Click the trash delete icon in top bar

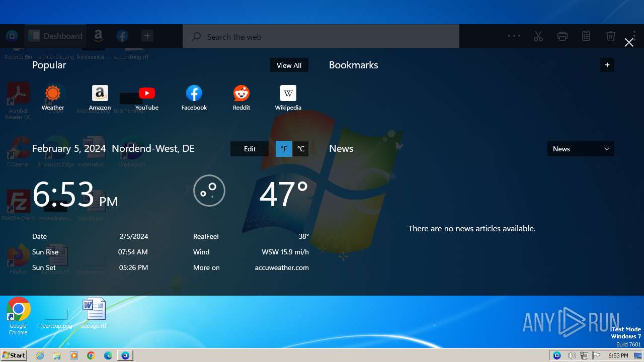(x=611, y=36)
